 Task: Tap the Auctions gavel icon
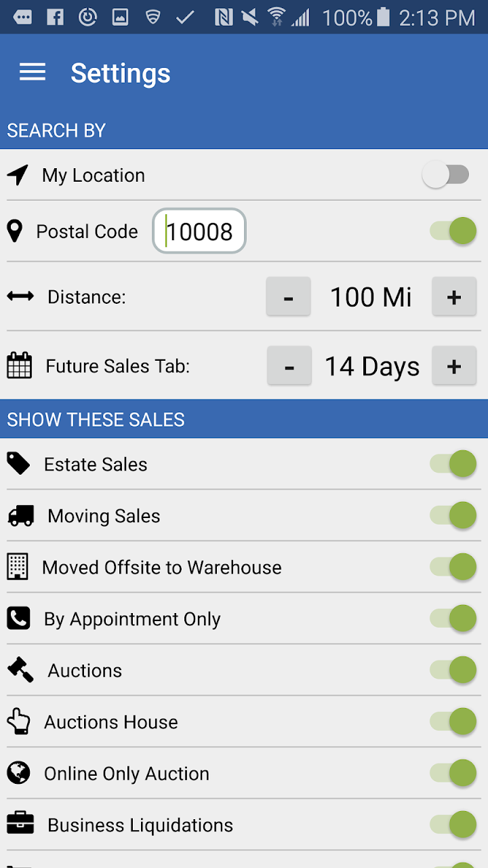coord(20,670)
